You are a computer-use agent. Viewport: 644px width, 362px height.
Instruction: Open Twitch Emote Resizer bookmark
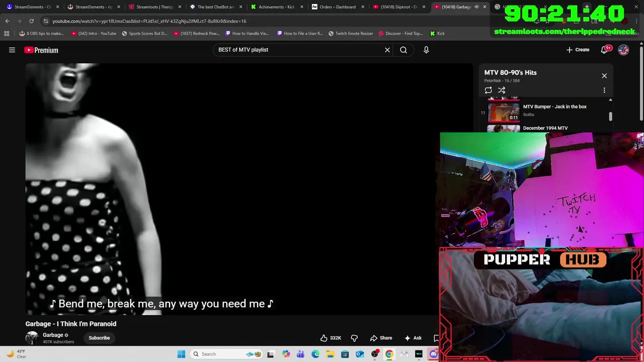[351, 33]
